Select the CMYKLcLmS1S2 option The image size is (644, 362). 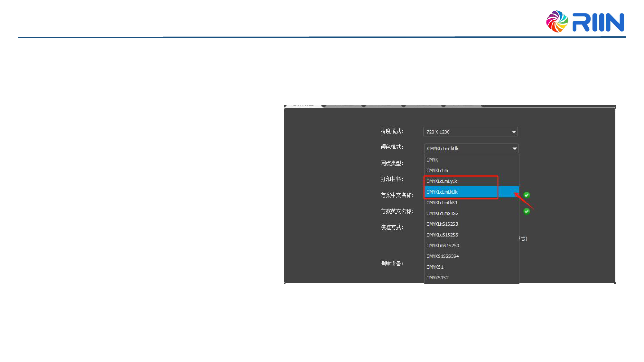coord(442,213)
